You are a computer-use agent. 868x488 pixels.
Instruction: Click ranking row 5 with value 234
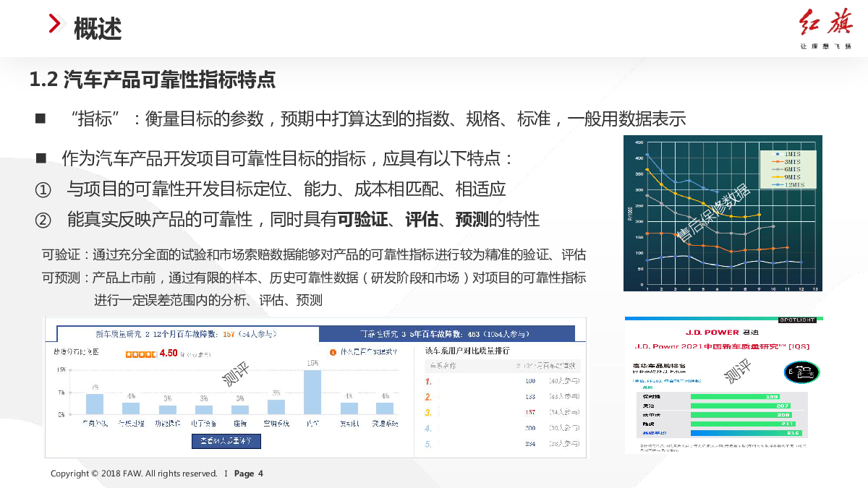point(502,444)
